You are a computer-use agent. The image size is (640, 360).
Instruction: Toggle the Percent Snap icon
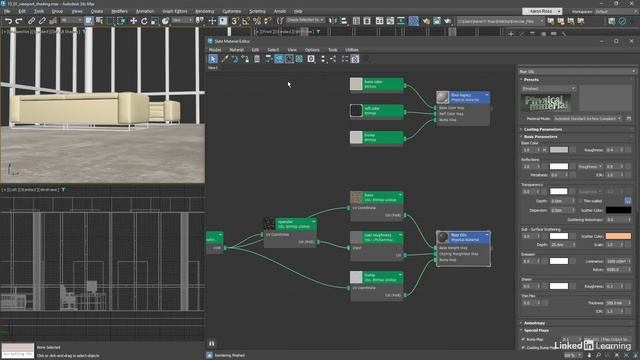point(257,21)
